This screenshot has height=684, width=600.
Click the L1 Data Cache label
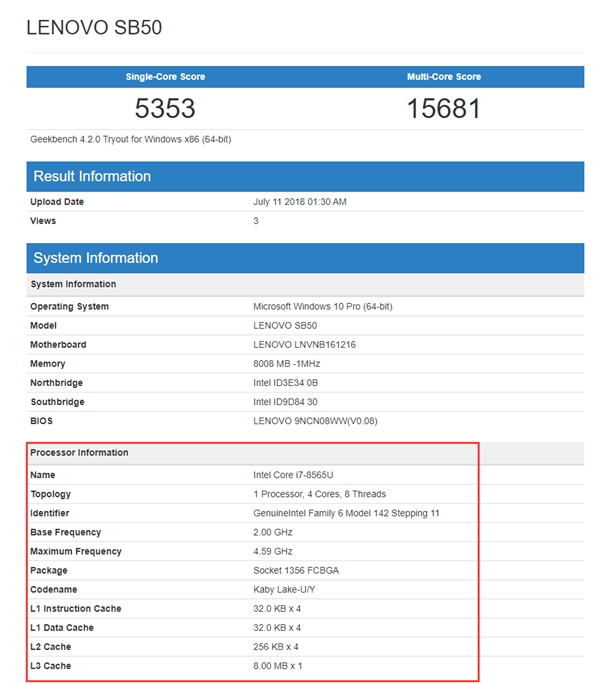(62, 628)
